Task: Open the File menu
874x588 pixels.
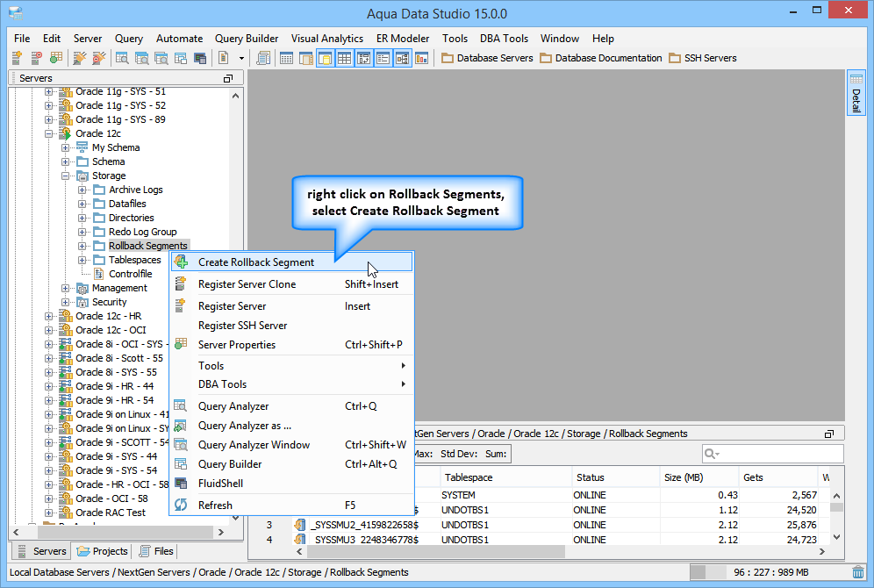Action: pos(22,39)
